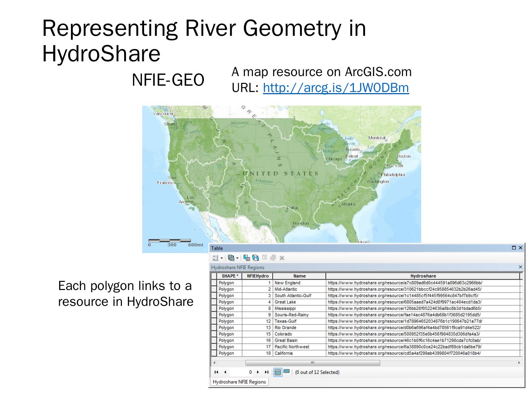
Task: Click the table's scroll right arrow
Action: coord(519,363)
